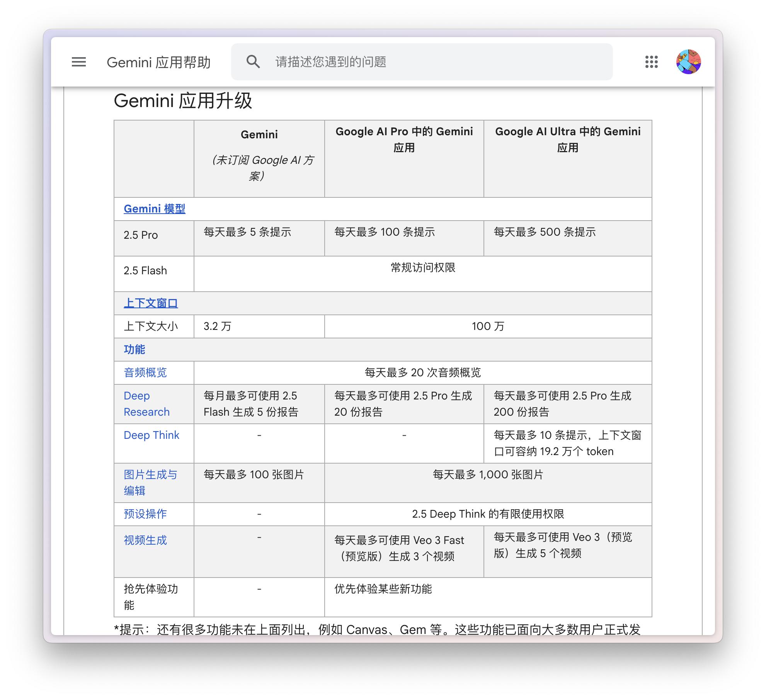
Task: Click the search box for describing your issue
Action: point(425,62)
